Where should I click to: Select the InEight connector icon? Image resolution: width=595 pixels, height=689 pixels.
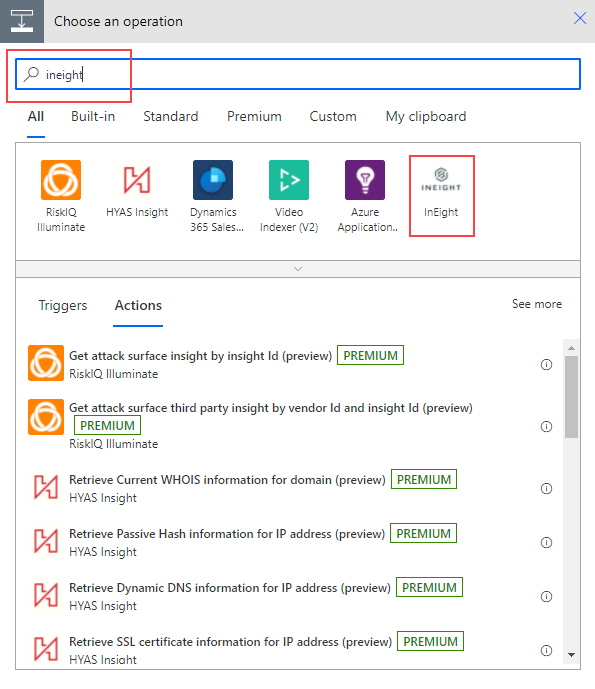point(441,180)
